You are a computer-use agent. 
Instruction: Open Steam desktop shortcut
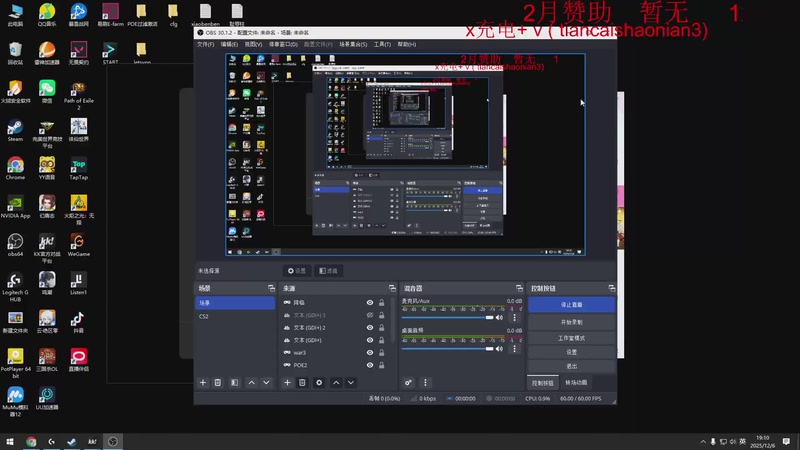[x=15, y=131]
